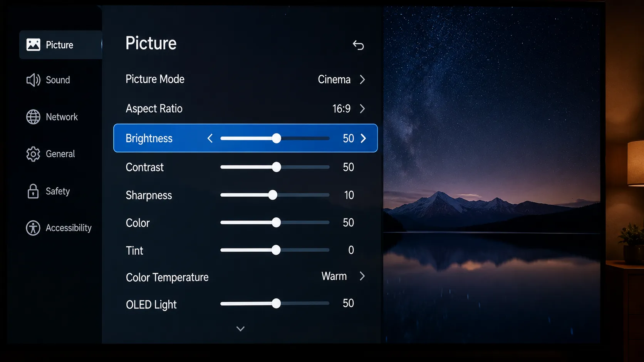Select the OLED Light setting label
Image resolution: width=644 pixels, height=362 pixels.
click(x=151, y=305)
